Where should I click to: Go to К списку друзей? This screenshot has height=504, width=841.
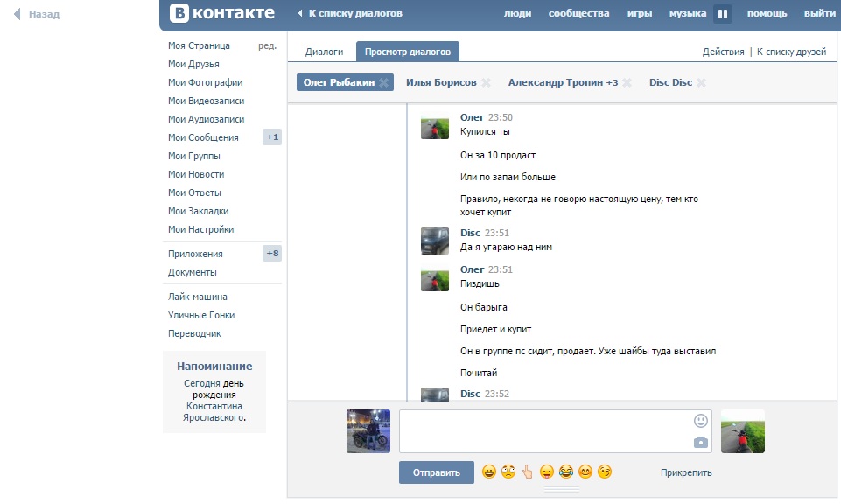tap(792, 52)
